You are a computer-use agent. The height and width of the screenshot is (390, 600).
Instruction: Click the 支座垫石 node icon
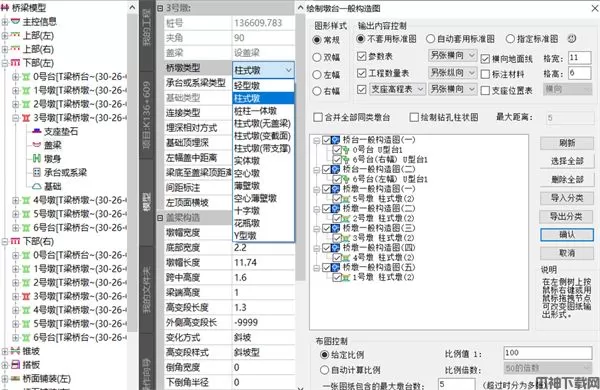tap(37, 131)
